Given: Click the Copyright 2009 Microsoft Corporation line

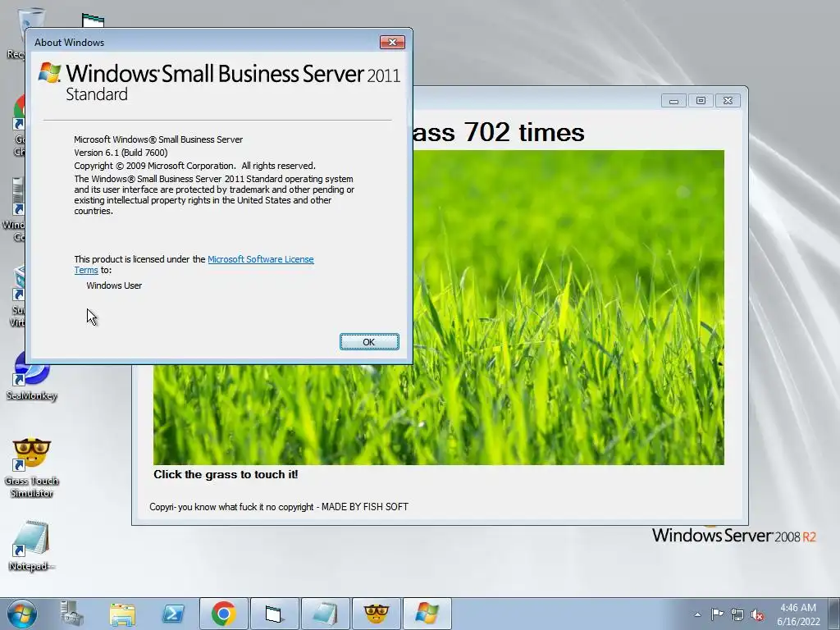Looking at the screenshot, I should pos(194,166).
